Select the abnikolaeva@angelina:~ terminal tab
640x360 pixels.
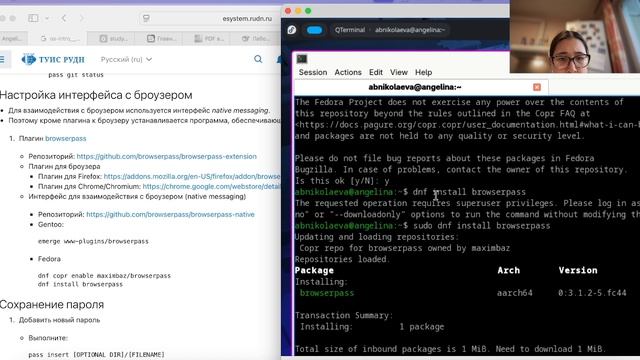(420, 87)
